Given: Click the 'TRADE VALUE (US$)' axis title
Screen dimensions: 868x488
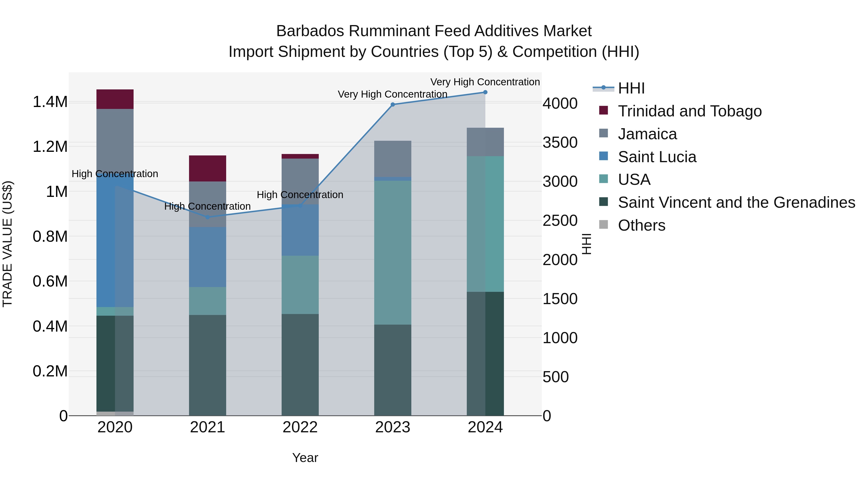Looking at the screenshot, I should pyautogui.click(x=7, y=244).
